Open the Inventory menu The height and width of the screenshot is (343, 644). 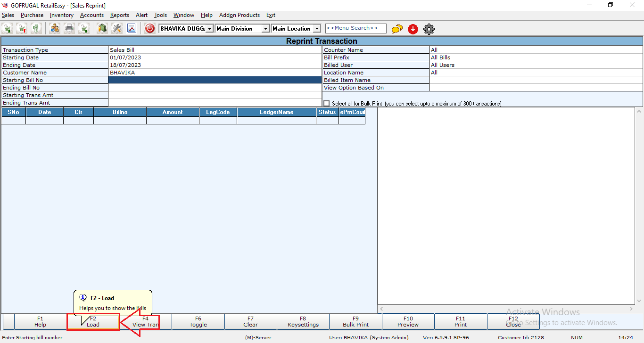61,15
